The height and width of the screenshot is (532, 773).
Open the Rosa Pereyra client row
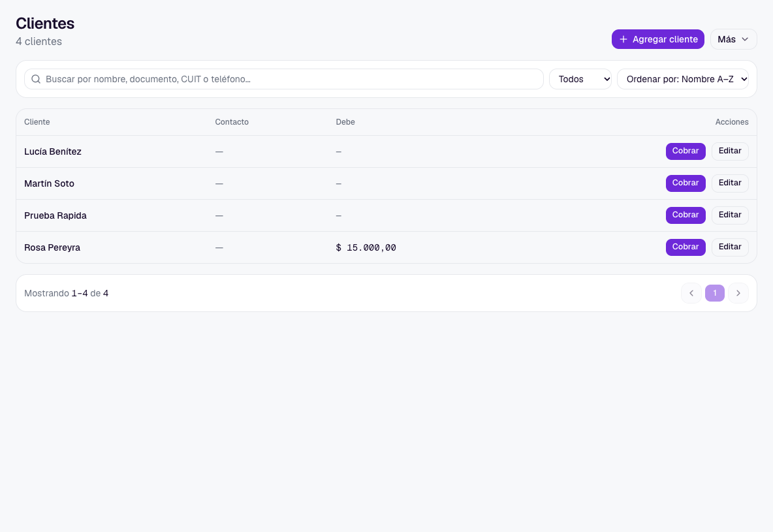point(386,247)
